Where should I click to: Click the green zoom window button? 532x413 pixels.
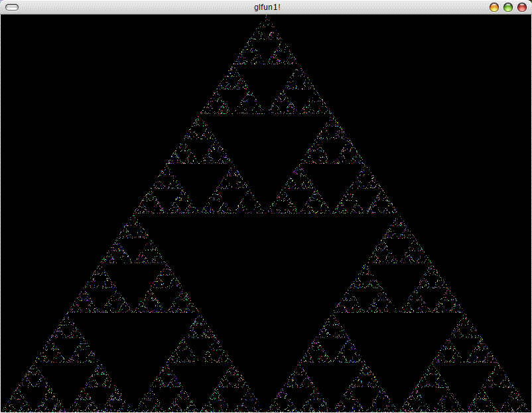coord(508,7)
